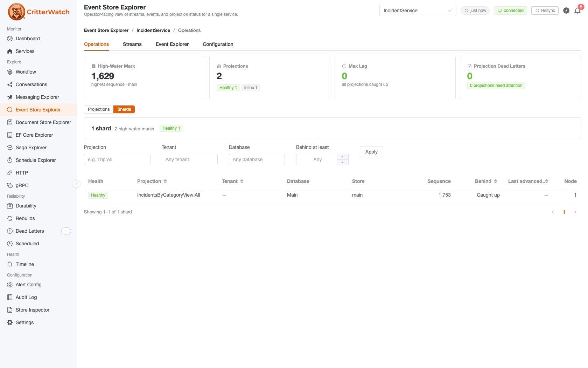Switch the view toggle to Projections

pyautogui.click(x=99, y=109)
